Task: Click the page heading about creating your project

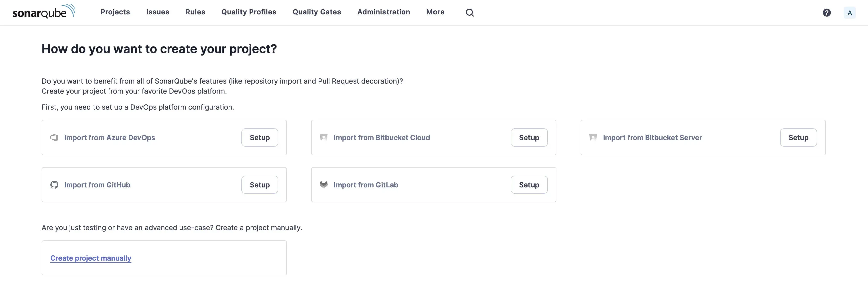Action: (x=159, y=49)
